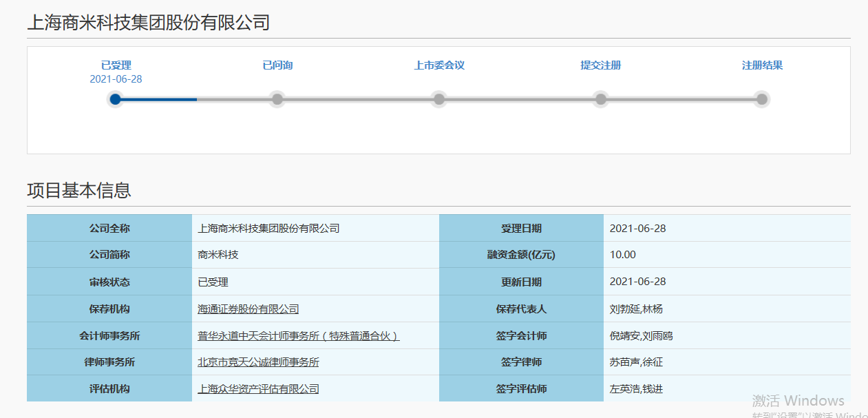The height and width of the screenshot is (418, 868).
Task: Click the 公司简称 header cell
Action: [x=109, y=255]
